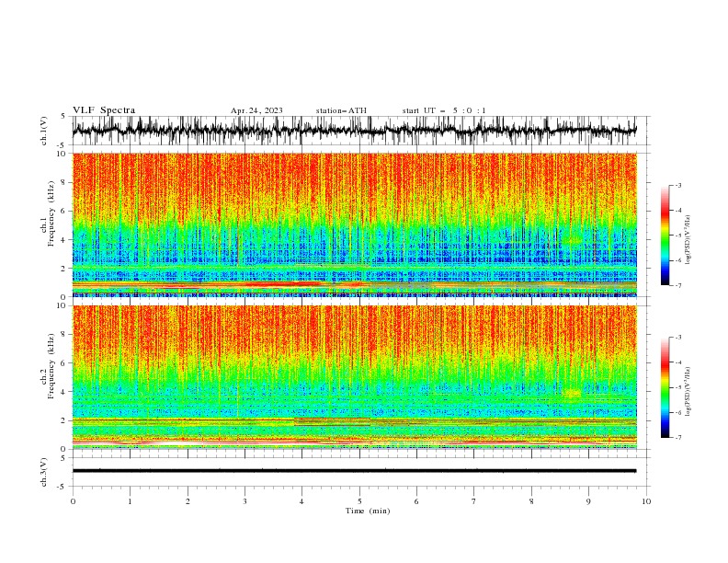Image resolution: width=728 pixels, height=563 pixels.
Task: Click the "1" tick on the time axis
Action: point(130,501)
